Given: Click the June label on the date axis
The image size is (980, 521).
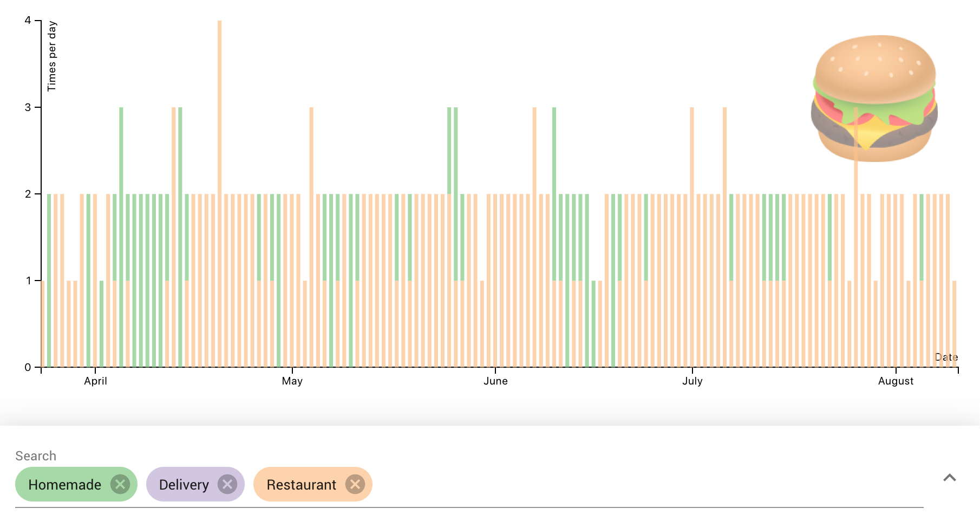Looking at the screenshot, I should pyautogui.click(x=495, y=381).
